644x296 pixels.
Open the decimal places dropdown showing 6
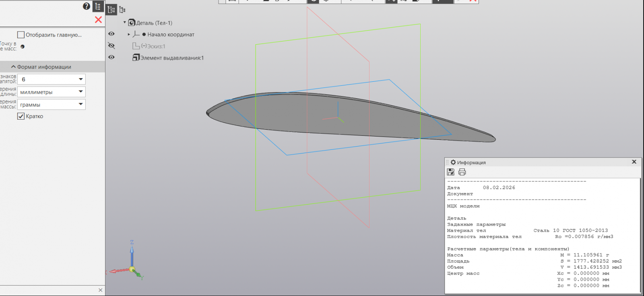pyautogui.click(x=80, y=79)
